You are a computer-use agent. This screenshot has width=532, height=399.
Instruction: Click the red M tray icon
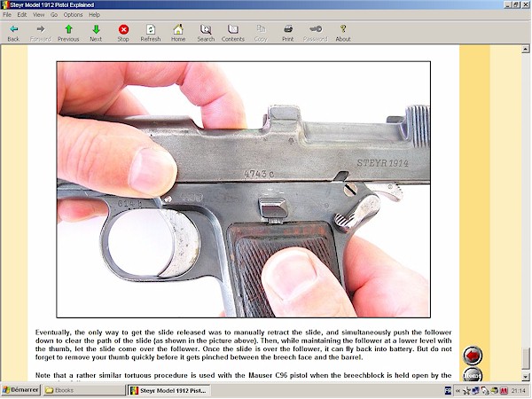(x=504, y=390)
